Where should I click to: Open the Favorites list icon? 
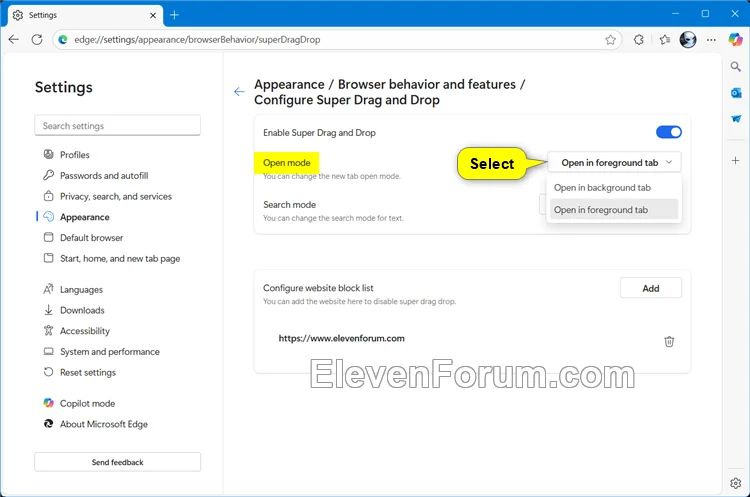coord(664,40)
